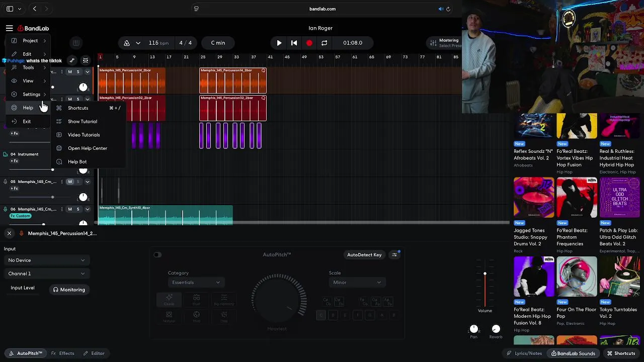Click the Exit arrow icon in menu
The width and height of the screenshot is (644, 362).
tap(14, 121)
